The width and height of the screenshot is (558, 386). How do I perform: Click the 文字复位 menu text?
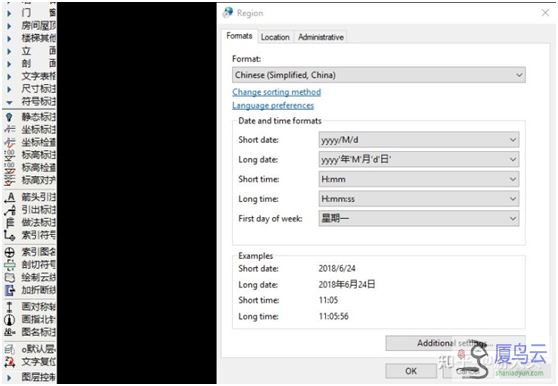(x=39, y=362)
